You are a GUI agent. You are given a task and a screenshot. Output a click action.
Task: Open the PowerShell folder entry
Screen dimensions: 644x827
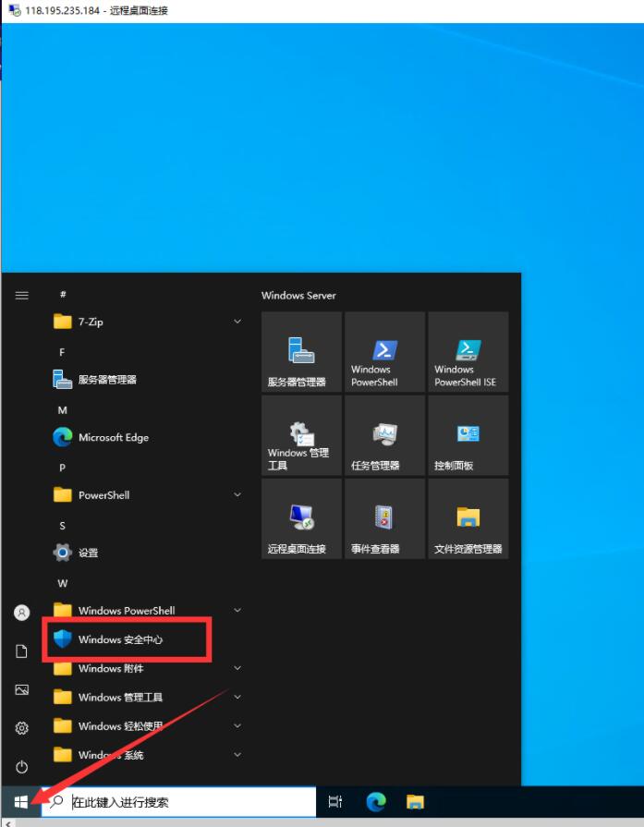point(148,494)
